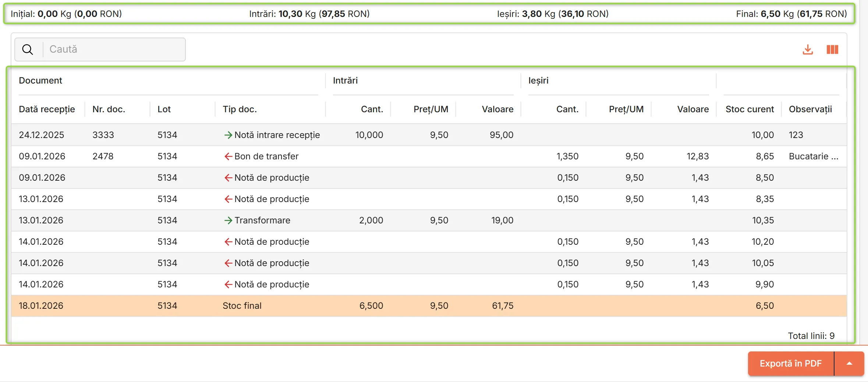Image resolution: width=868 pixels, height=382 pixels.
Task: Click final stock value 61,75
Action: point(503,306)
